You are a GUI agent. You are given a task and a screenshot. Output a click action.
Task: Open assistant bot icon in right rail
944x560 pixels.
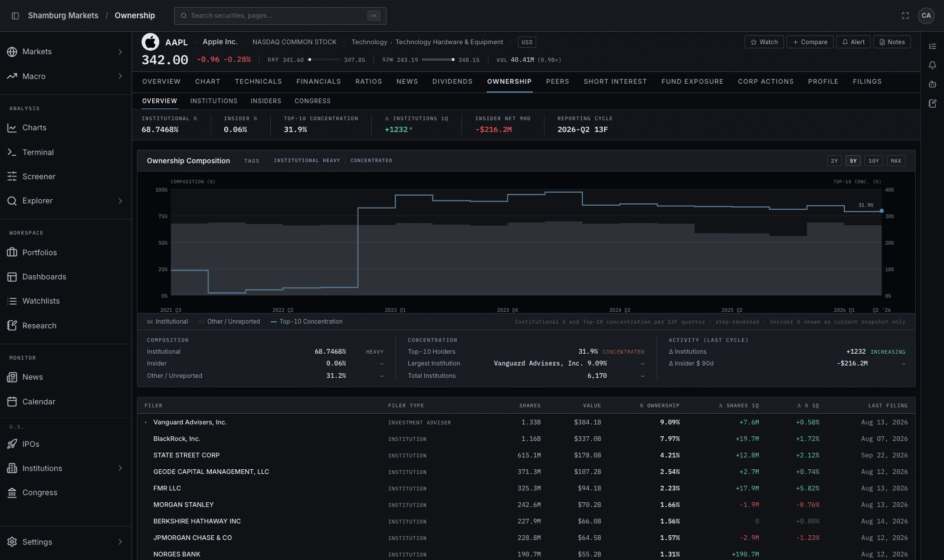click(x=933, y=84)
